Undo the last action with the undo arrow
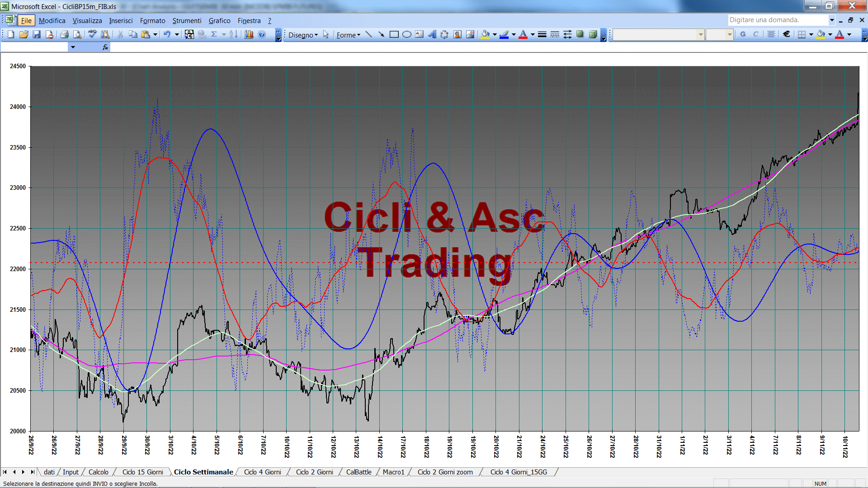The width and height of the screenshot is (868, 488). tap(167, 34)
